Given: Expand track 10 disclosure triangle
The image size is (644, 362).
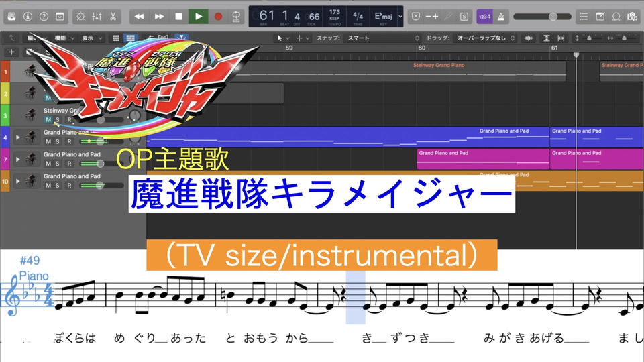Looking at the screenshot, I should [17, 180].
